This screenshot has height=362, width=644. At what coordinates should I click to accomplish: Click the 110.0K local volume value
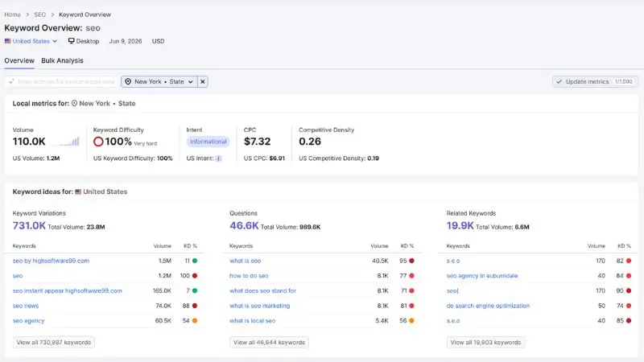pos(29,142)
